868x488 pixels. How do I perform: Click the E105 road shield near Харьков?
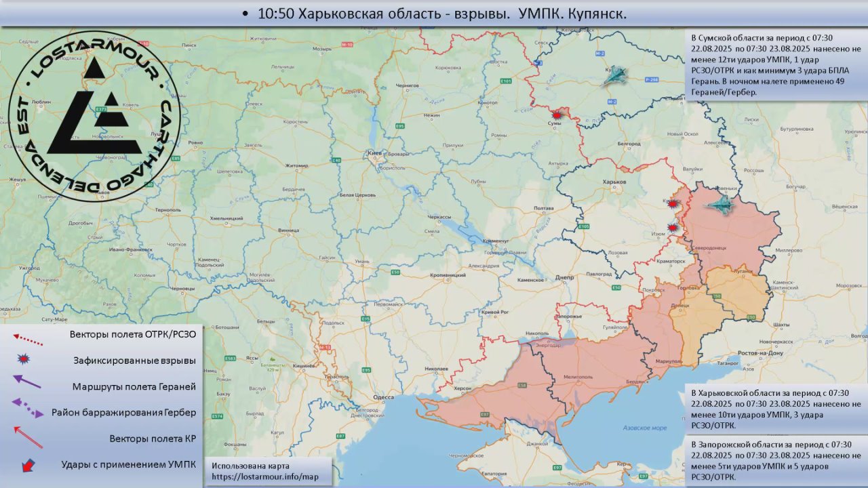point(583,226)
